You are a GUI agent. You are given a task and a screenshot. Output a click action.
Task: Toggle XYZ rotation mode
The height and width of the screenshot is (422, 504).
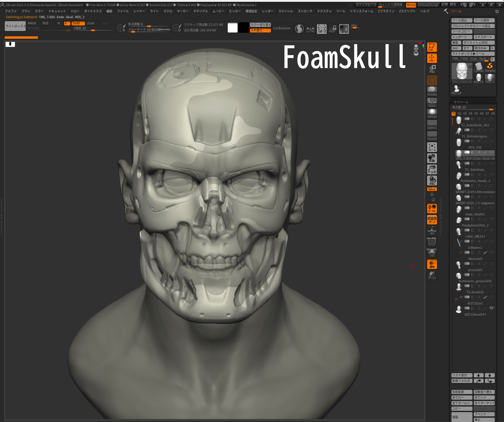(432, 189)
